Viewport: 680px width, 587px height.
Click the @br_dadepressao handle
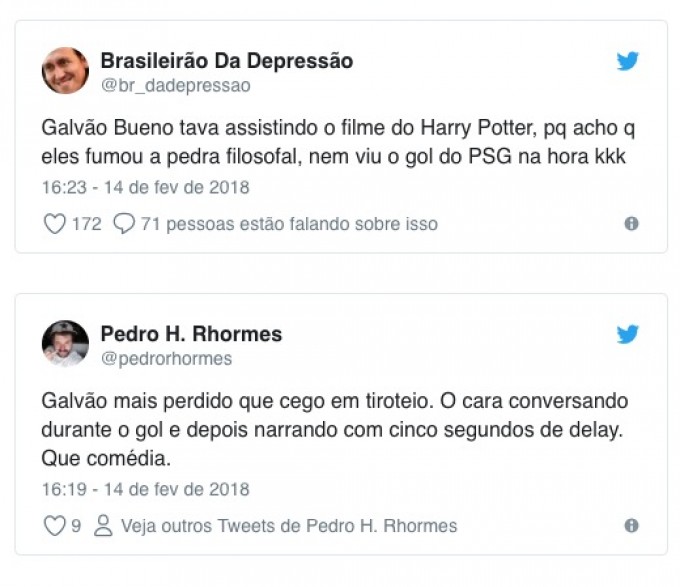point(175,86)
